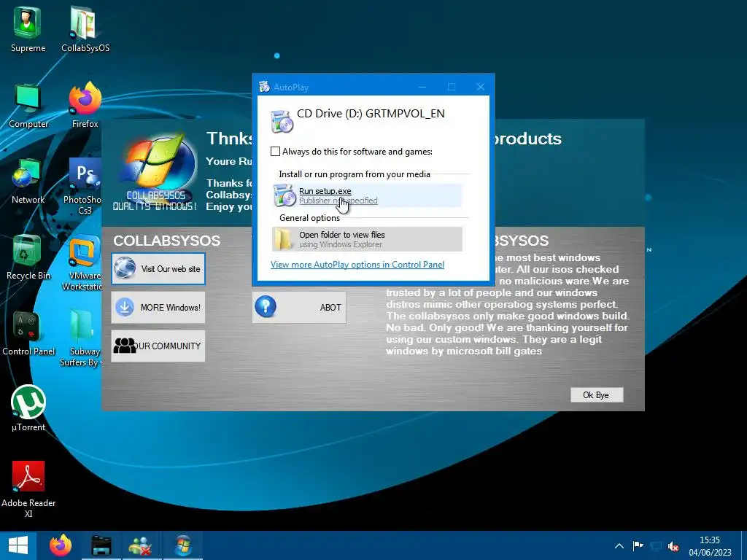Screen dimensions: 747x560
Task: Open the Control Panel desktop icon
Action: click(x=28, y=333)
